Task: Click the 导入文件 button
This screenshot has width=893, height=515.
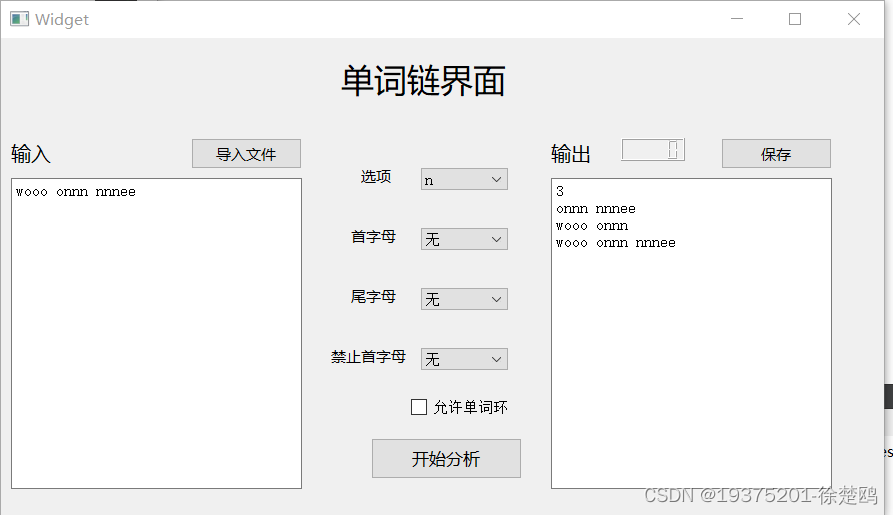Action: pos(246,154)
